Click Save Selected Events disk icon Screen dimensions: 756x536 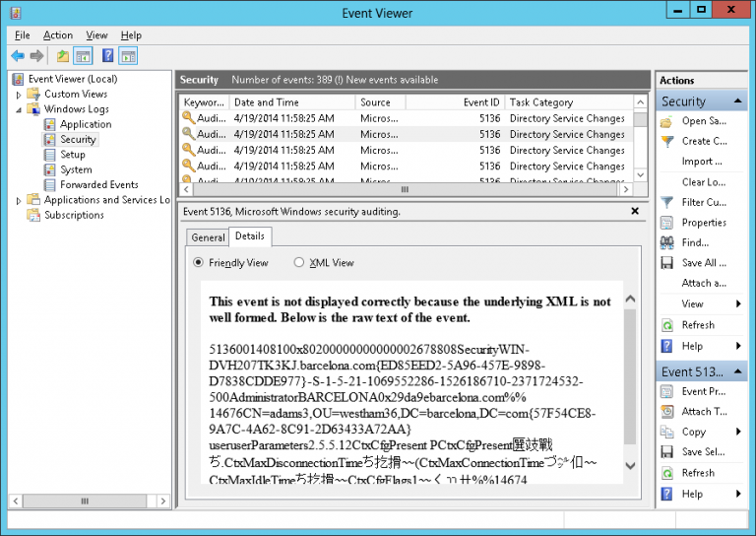tap(666, 452)
